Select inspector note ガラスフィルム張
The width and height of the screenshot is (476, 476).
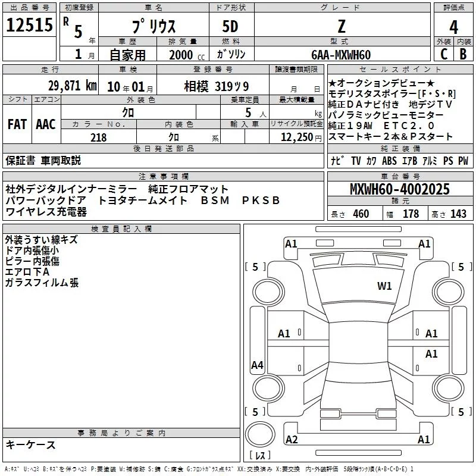[42, 283]
